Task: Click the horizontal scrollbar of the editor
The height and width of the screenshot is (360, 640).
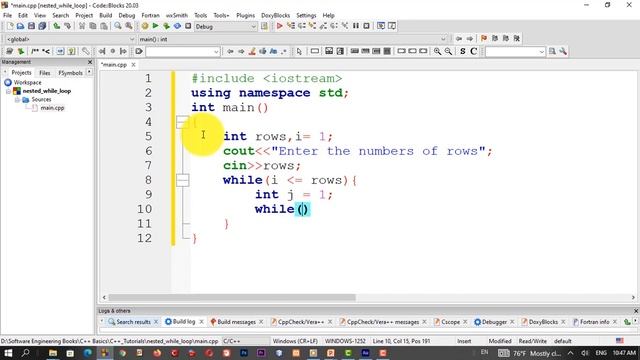Action: tap(232, 298)
